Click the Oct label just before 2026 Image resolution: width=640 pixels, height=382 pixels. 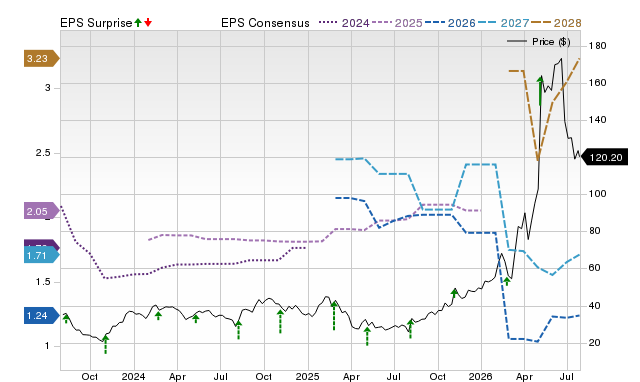click(438, 376)
